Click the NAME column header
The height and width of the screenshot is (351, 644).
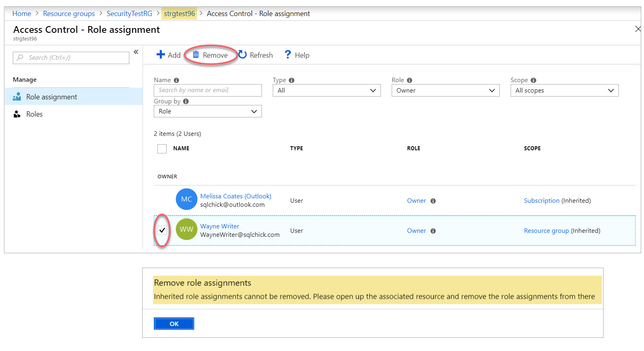(181, 148)
